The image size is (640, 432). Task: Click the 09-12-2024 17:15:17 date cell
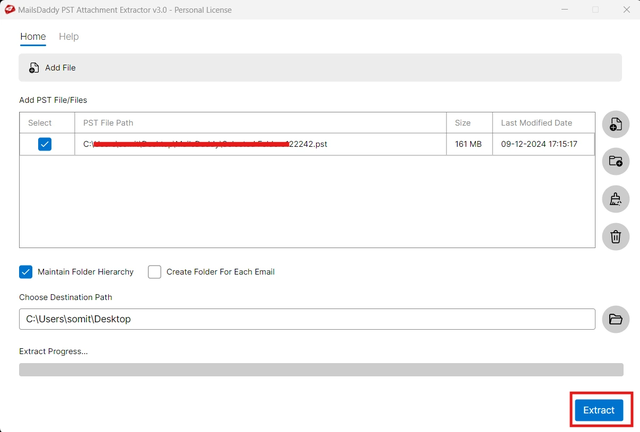(x=544, y=144)
